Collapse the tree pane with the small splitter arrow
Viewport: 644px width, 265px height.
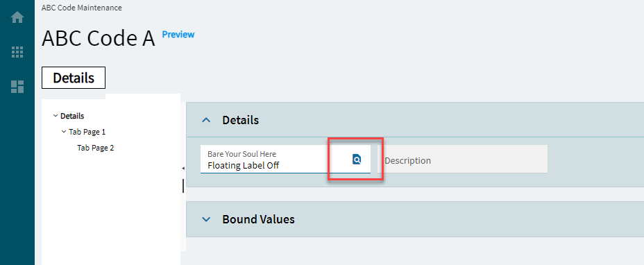(183, 169)
